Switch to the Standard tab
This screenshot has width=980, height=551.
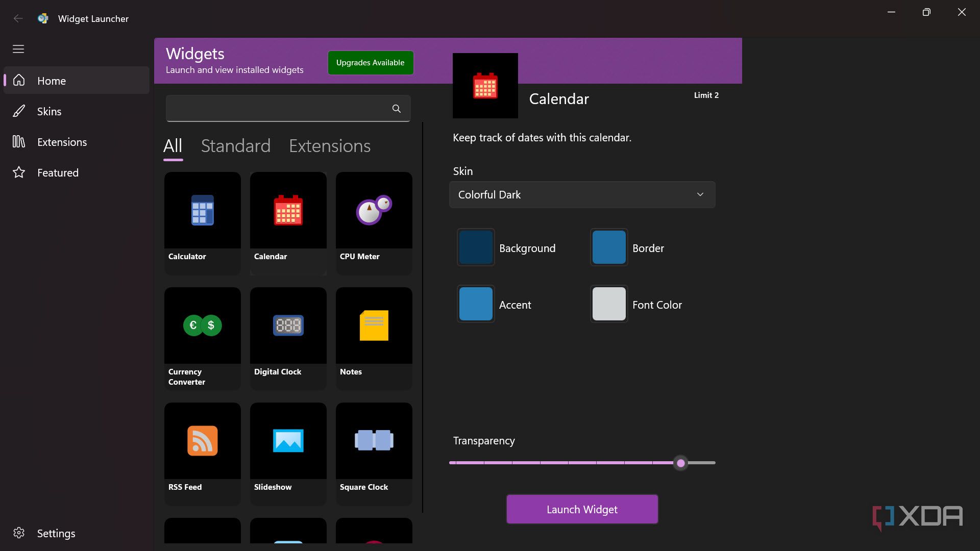point(235,146)
